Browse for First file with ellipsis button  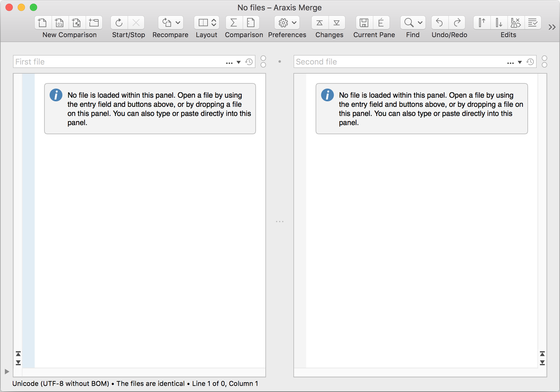tap(230, 62)
